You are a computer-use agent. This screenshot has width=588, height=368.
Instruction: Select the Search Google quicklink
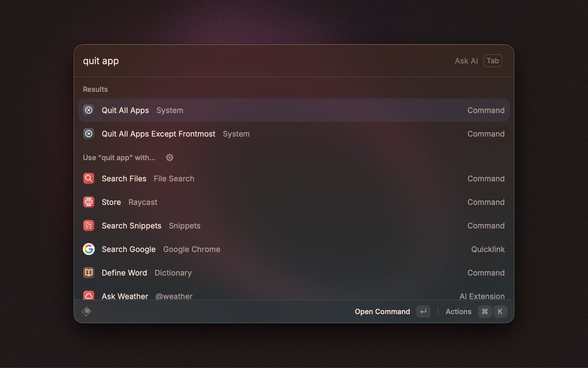[x=294, y=249]
